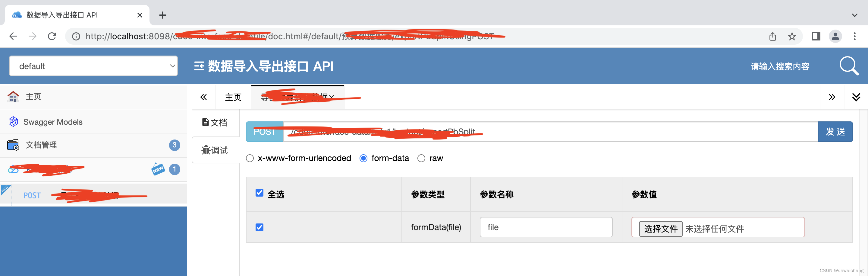The width and height of the screenshot is (868, 276).
Task: Click the 发送 send request button
Action: tap(835, 132)
